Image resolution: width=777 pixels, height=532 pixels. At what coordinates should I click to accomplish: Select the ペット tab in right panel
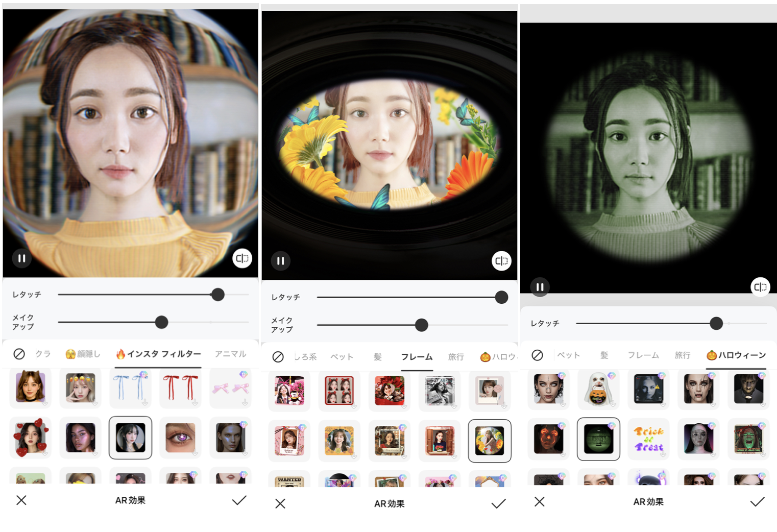pyautogui.click(x=568, y=355)
